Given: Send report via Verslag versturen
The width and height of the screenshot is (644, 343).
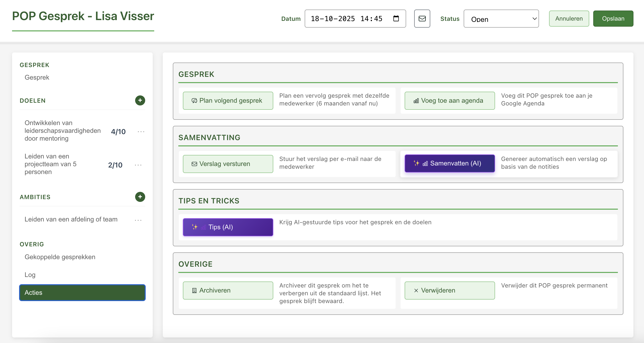Looking at the screenshot, I should [228, 164].
